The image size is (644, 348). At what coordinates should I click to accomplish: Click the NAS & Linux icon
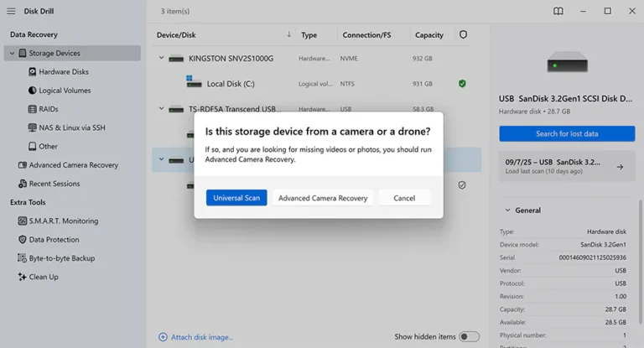32,127
